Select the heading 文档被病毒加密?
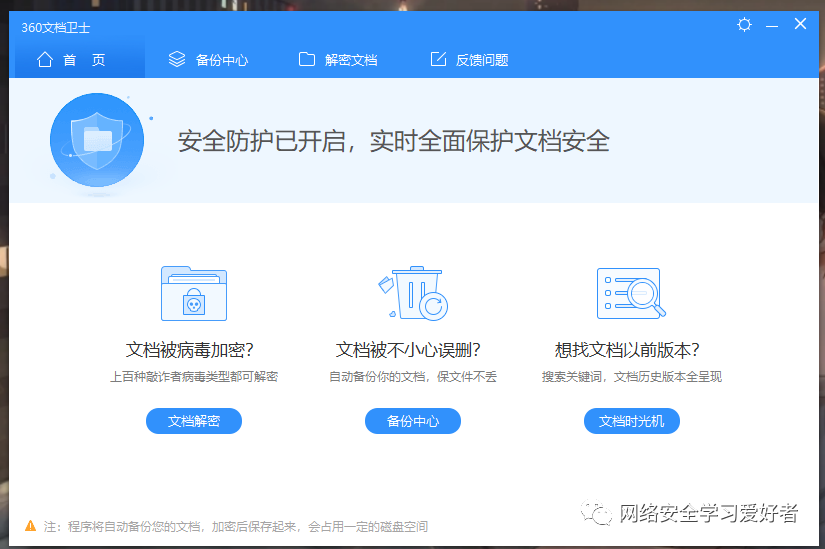 190,350
